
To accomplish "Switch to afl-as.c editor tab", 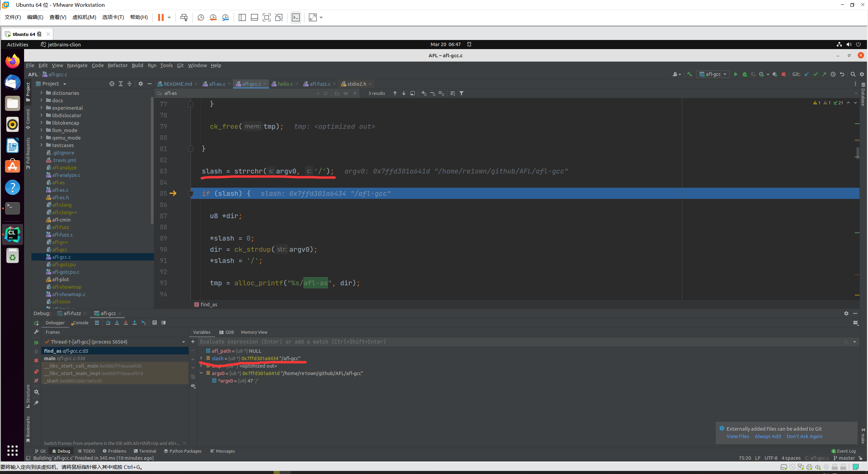I will coord(217,84).
